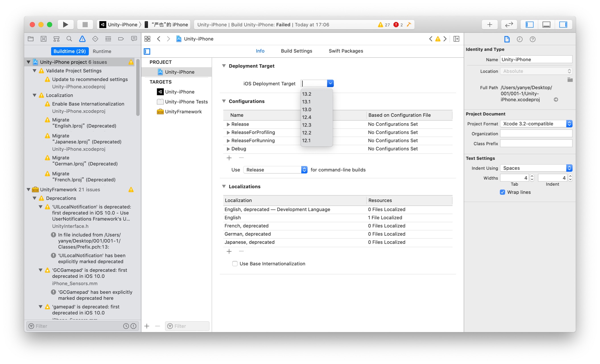Expand the ReleaseForProfiling configuration row
The image size is (600, 364).
228,133
